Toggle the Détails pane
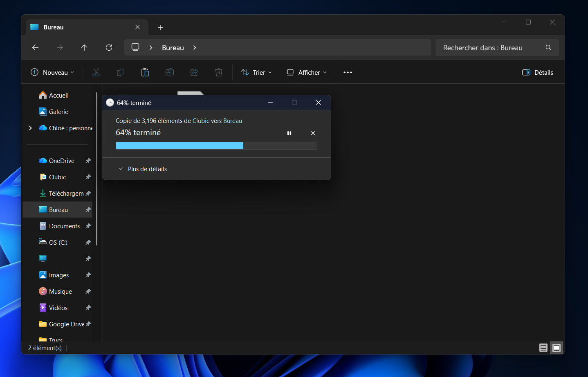588x377 pixels. (537, 72)
